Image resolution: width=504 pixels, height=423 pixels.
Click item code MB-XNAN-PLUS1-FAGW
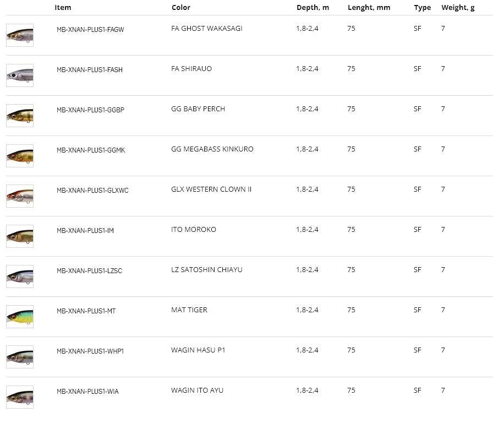tap(90, 30)
